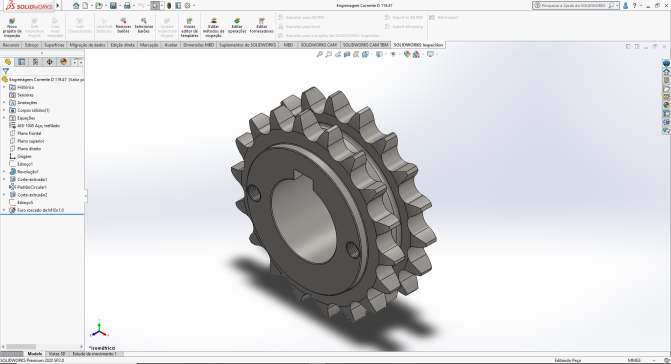Open the Task Pane appearances color ball icon
The height and width of the screenshot is (364, 671).
[666, 105]
